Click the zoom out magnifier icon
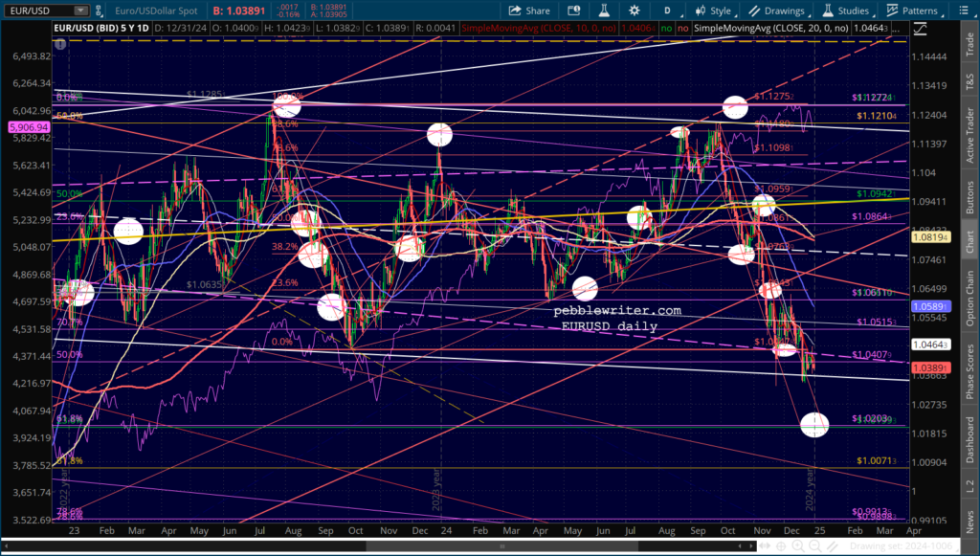The height and width of the screenshot is (556, 980). [x=815, y=546]
